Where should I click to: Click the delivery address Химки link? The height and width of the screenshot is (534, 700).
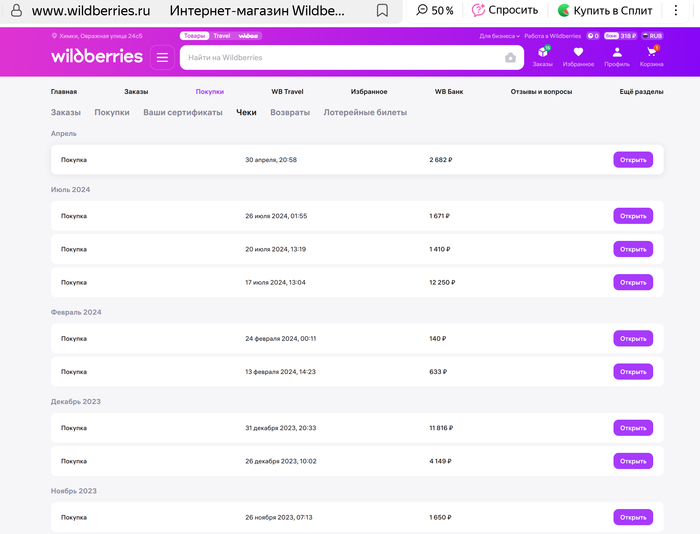100,35
